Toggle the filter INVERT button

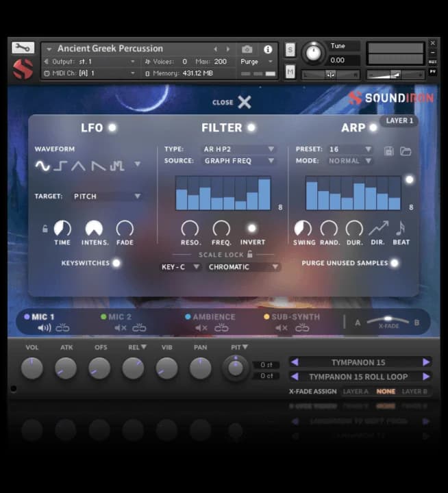(x=252, y=229)
